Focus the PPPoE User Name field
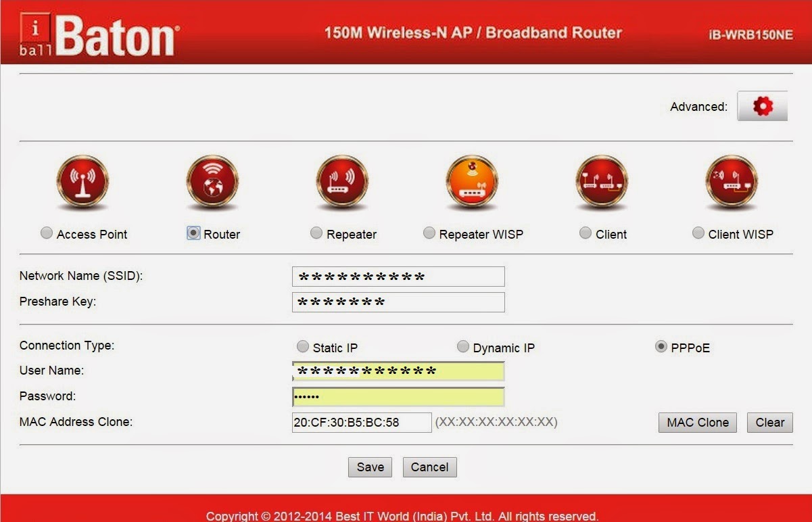 398,371
